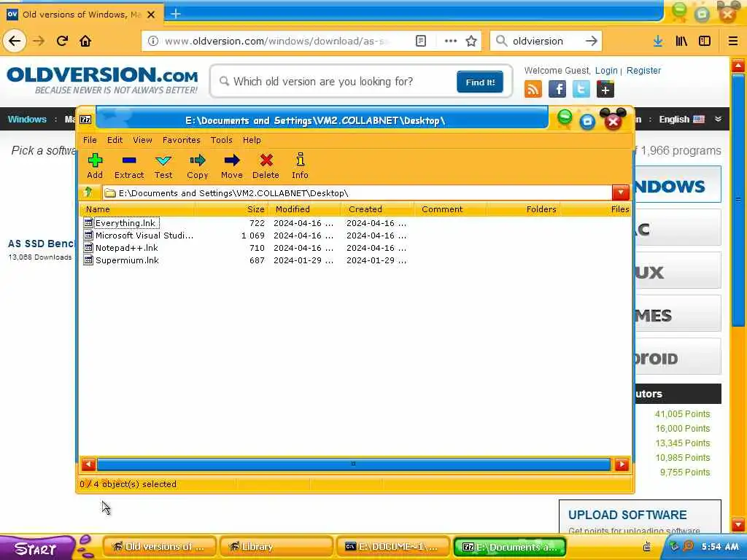Open View menu in 7-Zip
Image resolution: width=747 pixels, height=560 pixels.
142,140
